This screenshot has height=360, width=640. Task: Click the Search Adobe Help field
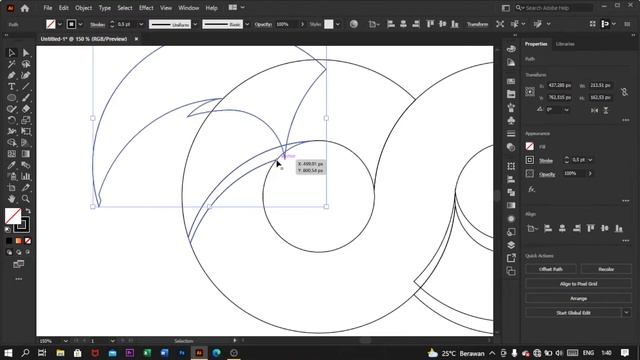tap(553, 8)
